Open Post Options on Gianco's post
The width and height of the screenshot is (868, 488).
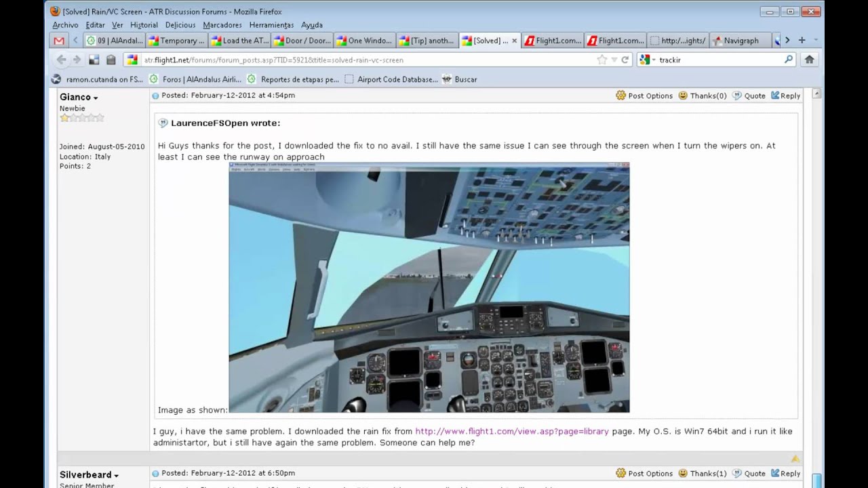644,96
